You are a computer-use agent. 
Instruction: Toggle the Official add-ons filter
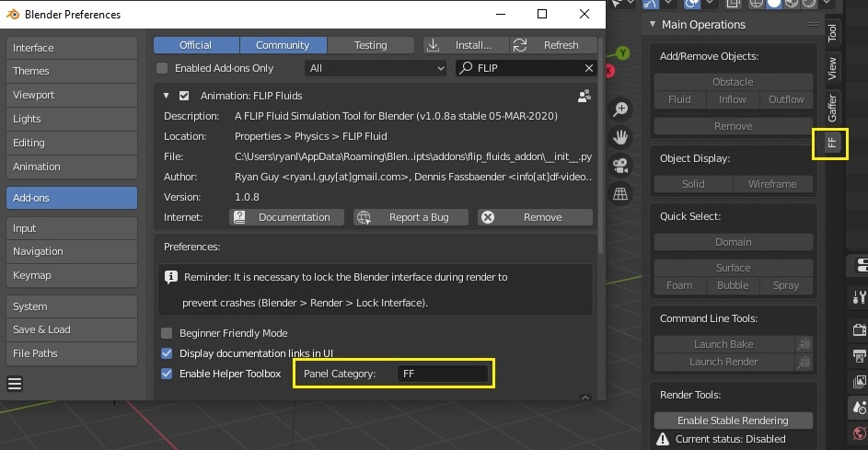pyautogui.click(x=196, y=45)
